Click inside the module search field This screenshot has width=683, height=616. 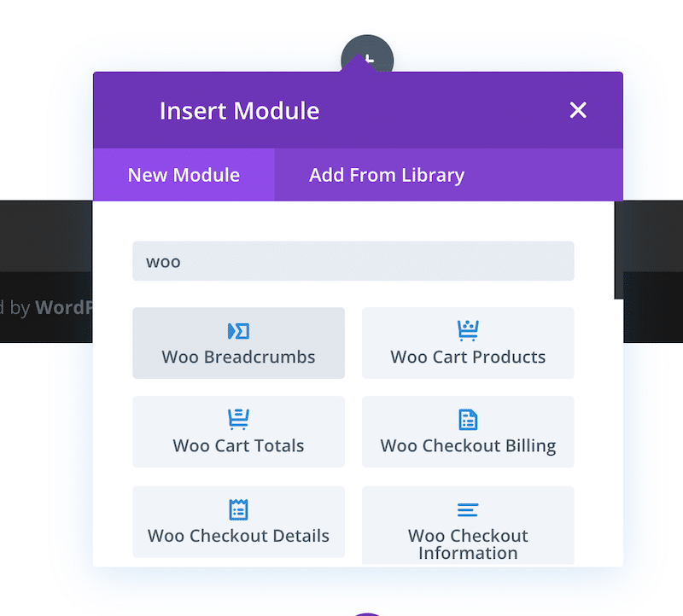[353, 261]
